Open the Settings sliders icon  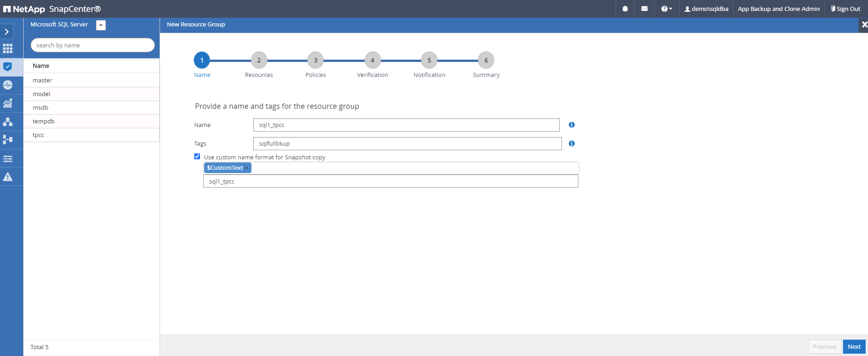[x=8, y=158]
